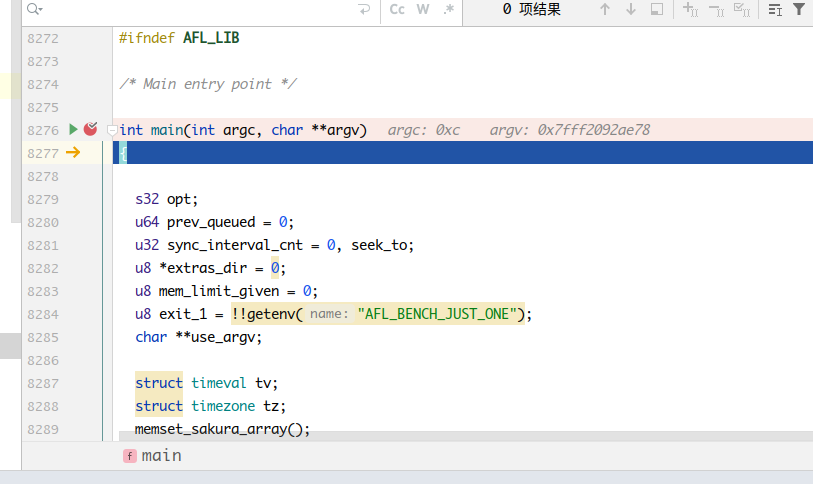Screen dimensions: 813x484
Task: Toggle whole Words (W) search option
Action: point(423,9)
